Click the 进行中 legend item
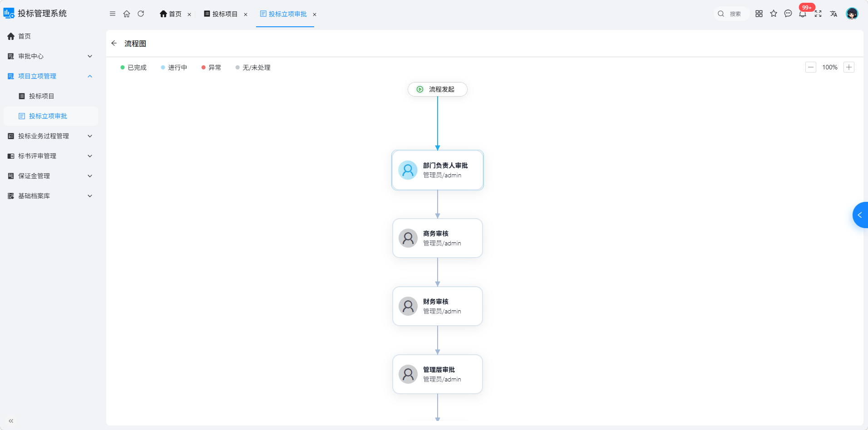The height and width of the screenshot is (430, 868). [174, 68]
